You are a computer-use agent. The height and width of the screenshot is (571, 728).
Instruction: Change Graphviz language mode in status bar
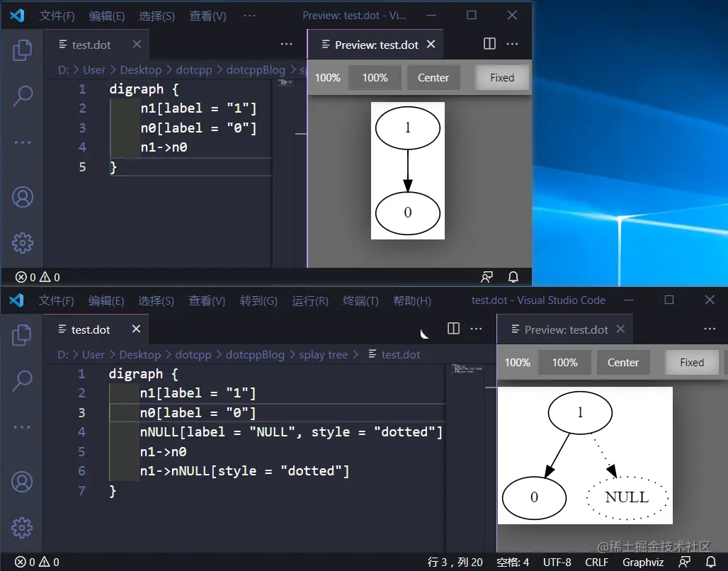643,562
